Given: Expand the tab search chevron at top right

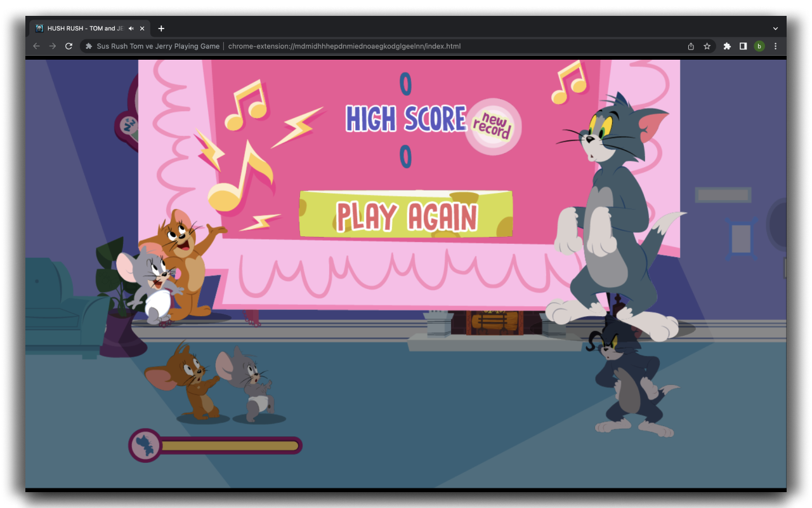Looking at the screenshot, I should [775, 28].
